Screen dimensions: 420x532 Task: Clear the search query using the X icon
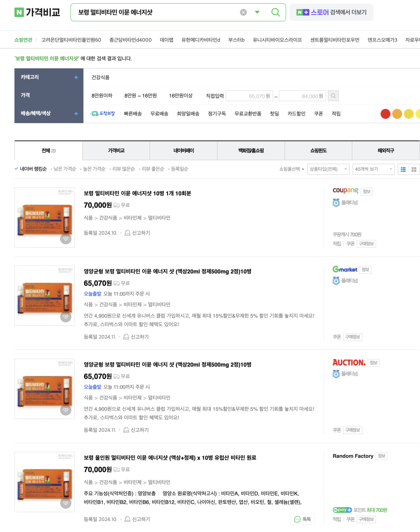(x=243, y=12)
